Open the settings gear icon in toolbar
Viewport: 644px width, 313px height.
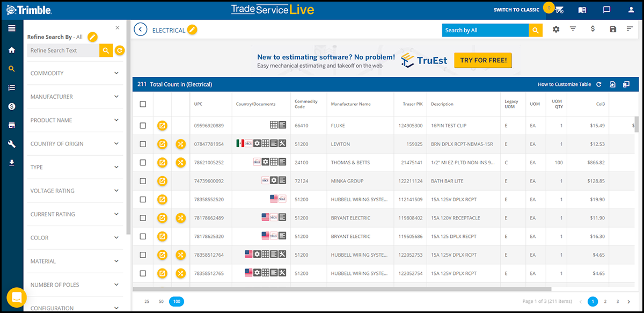pos(556,29)
